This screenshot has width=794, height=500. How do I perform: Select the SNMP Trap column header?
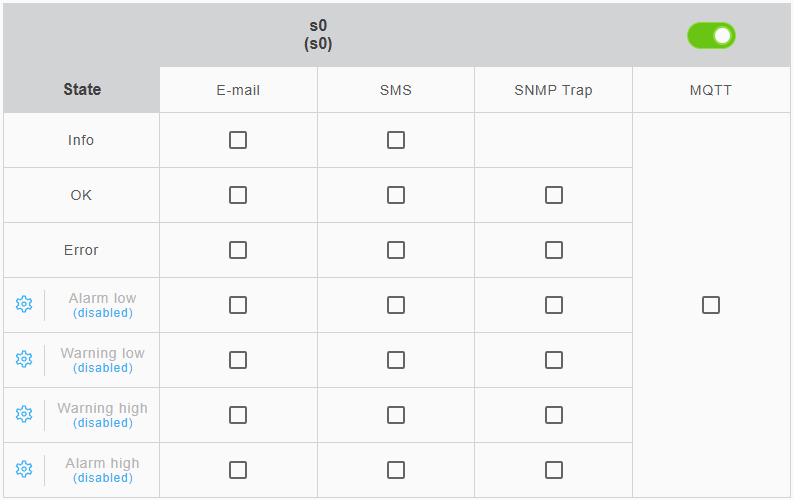pyautogui.click(x=554, y=90)
